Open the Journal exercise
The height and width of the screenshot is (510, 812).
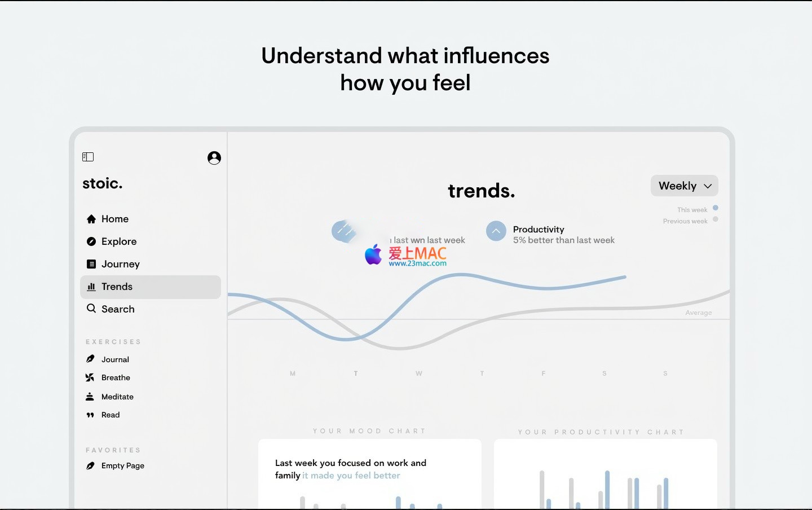click(115, 359)
